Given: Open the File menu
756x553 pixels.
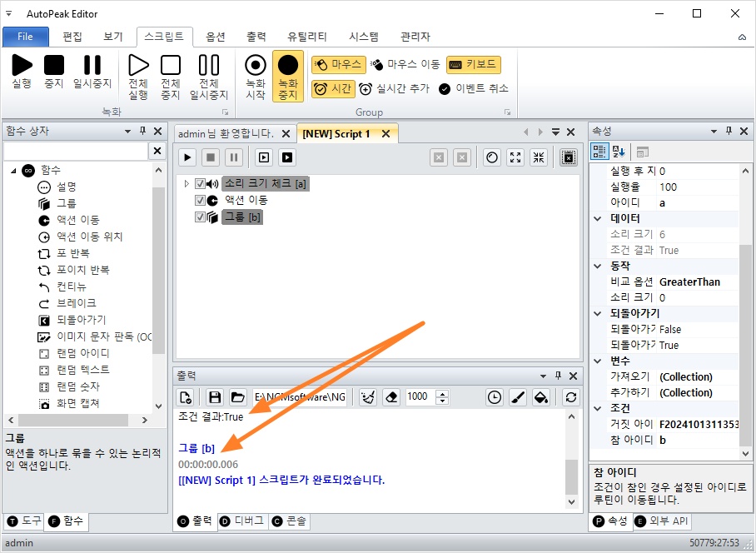Looking at the screenshot, I should pos(26,37).
